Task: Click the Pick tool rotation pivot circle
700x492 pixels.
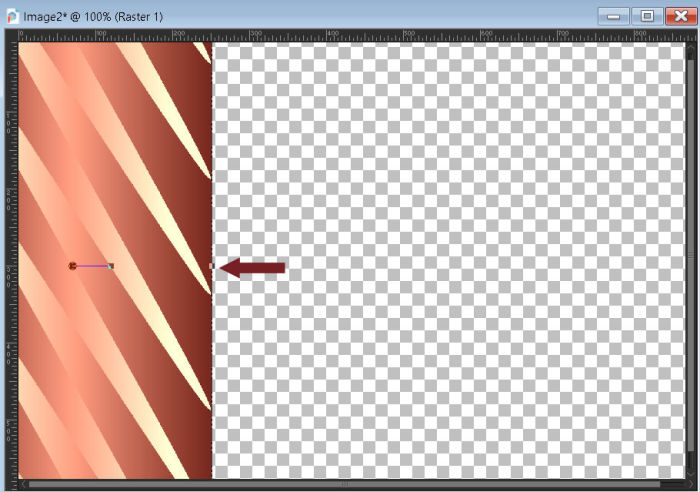Action: coord(72,266)
